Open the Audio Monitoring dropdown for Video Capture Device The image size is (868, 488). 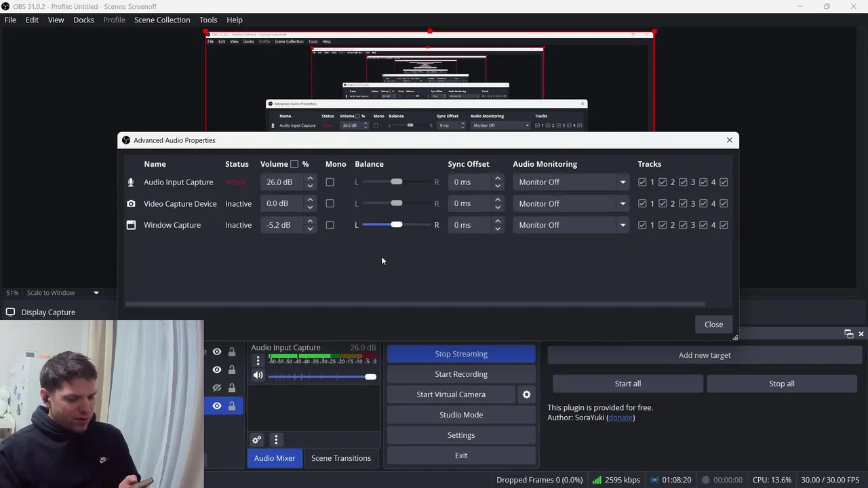coord(571,203)
